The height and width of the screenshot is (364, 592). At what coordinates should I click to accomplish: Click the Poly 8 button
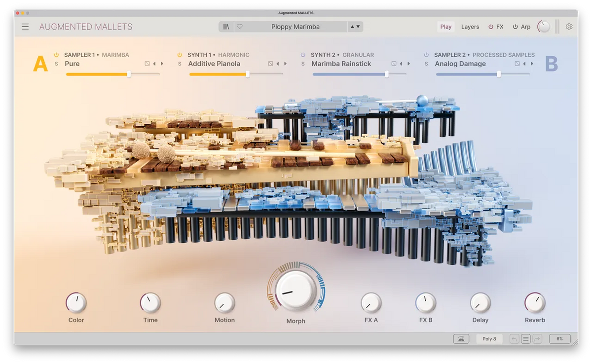coord(489,339)
